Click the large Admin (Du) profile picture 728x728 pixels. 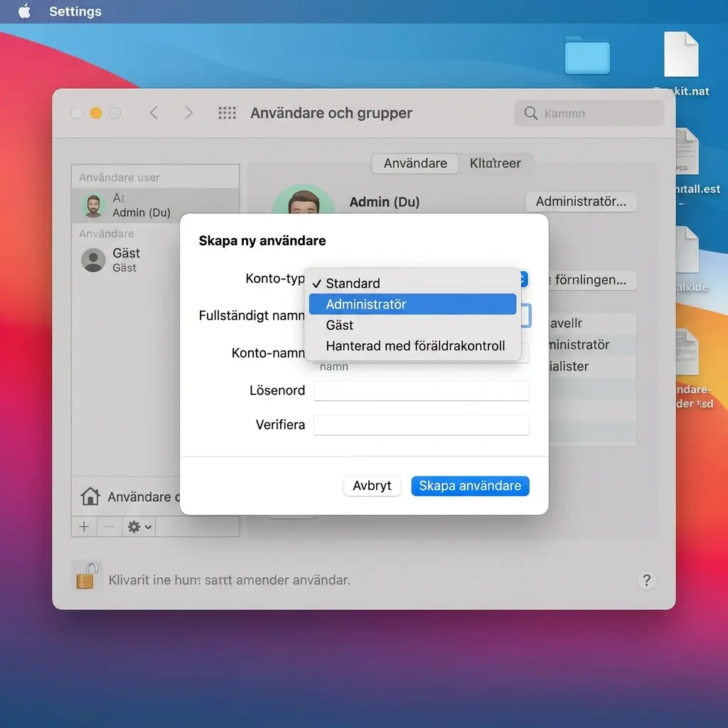click(303, 200)
